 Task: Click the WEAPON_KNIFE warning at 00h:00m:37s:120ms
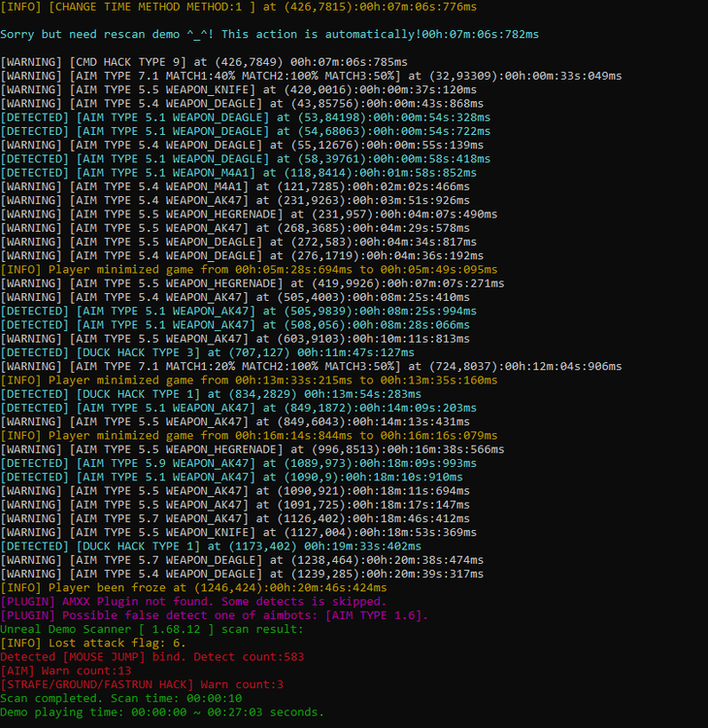pos(238,90)
